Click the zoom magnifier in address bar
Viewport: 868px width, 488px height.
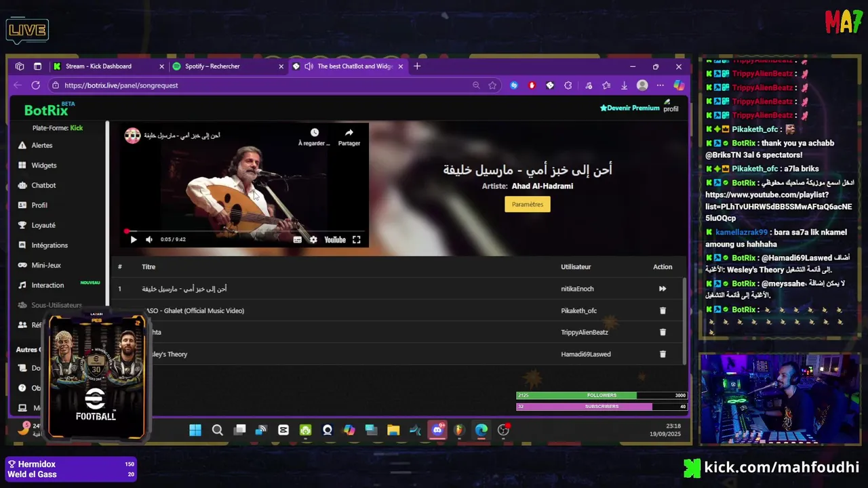475,85
